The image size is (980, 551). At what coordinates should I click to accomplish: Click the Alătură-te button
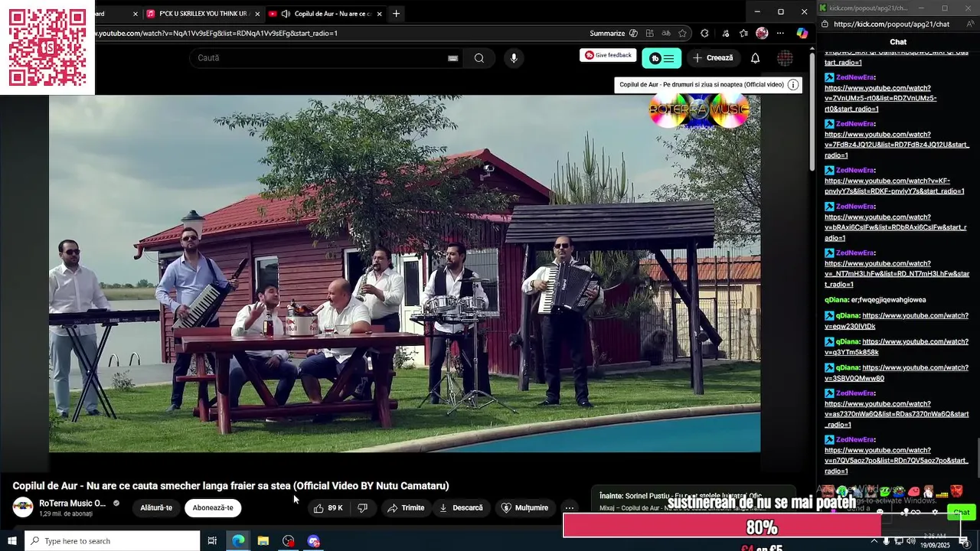click(x=156, y=508)
